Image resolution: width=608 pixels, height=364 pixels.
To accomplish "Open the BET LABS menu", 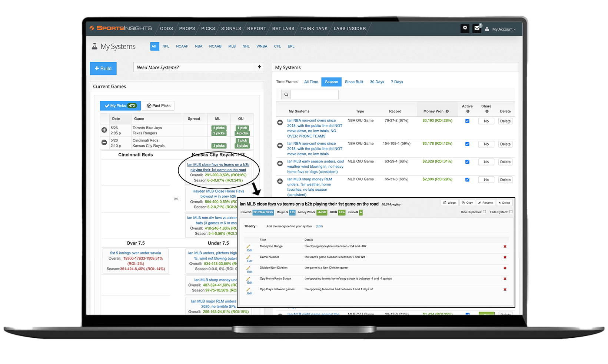I will pyautogui.click(x=283, y=29).
